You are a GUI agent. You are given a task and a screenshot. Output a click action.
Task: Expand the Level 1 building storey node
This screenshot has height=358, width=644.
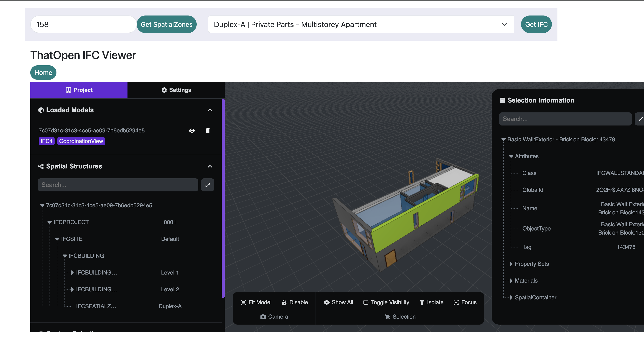pyautogui.click(x=72, y=272)
